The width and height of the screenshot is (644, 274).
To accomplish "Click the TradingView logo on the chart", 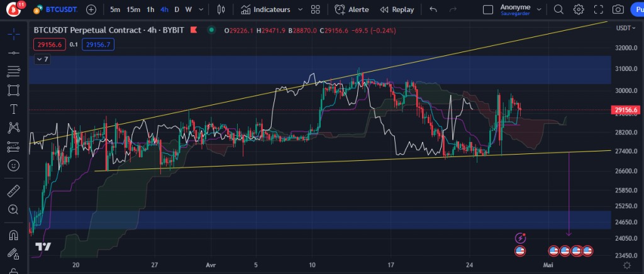I will pos(43,246).
